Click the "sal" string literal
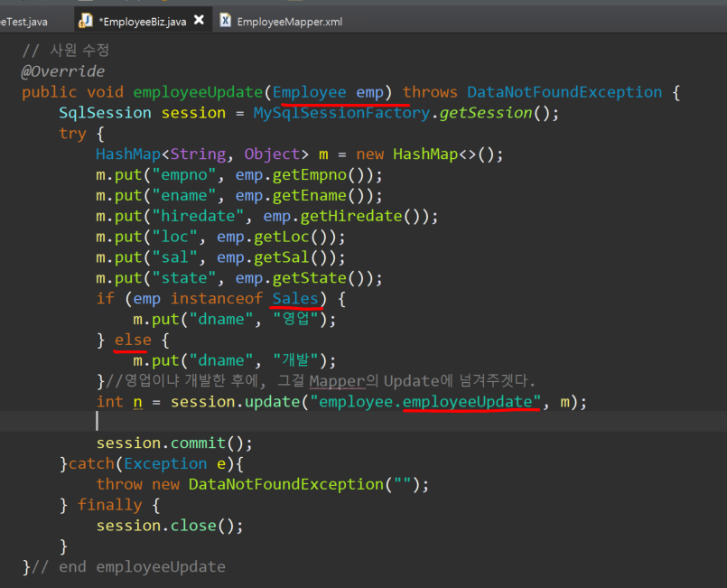The image size is (727, 588). pyautogui.click(x=175, y=257)
